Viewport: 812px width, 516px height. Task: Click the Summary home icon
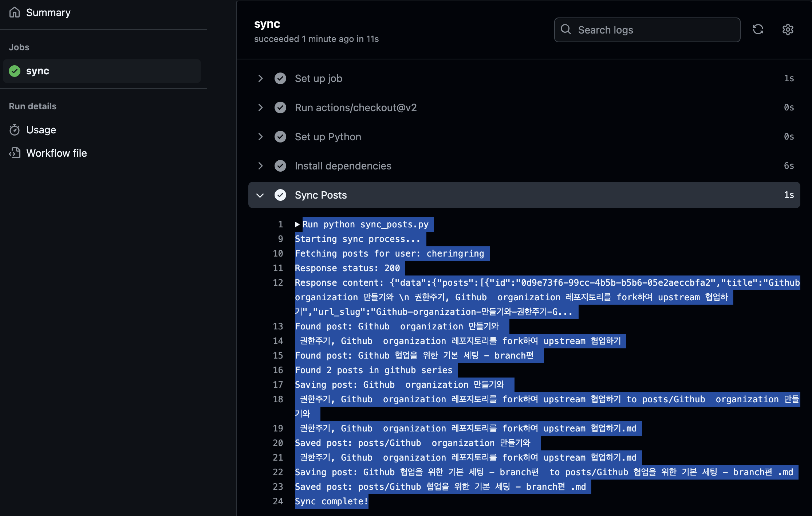click(x=15, y=12)
